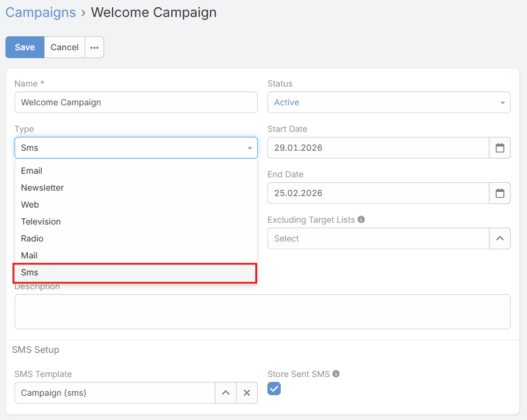Choose Newsletter from the Type list
The width and height of the screenshot is (527, 420).
(42, 188)
